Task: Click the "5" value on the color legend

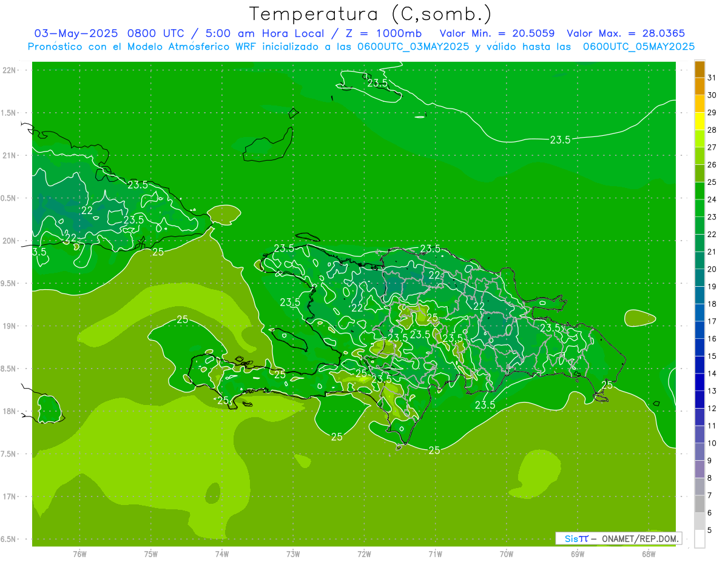Action: pos(710,530)
